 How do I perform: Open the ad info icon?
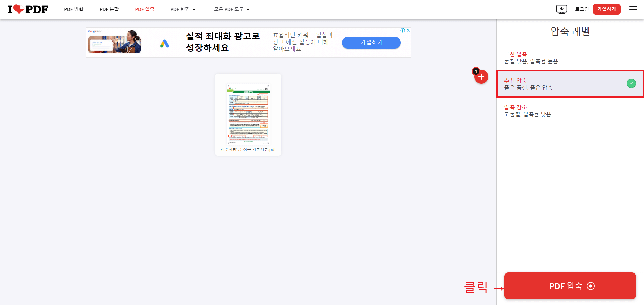click(x=402, y=30)
